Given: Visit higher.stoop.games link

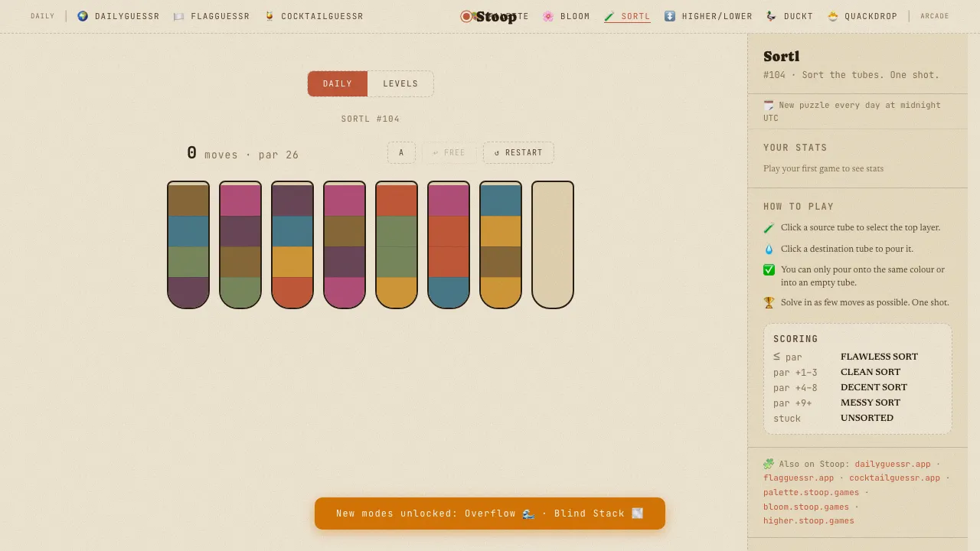Looking at the screenshot, I should pyautogui.click(x=808, y=520).
